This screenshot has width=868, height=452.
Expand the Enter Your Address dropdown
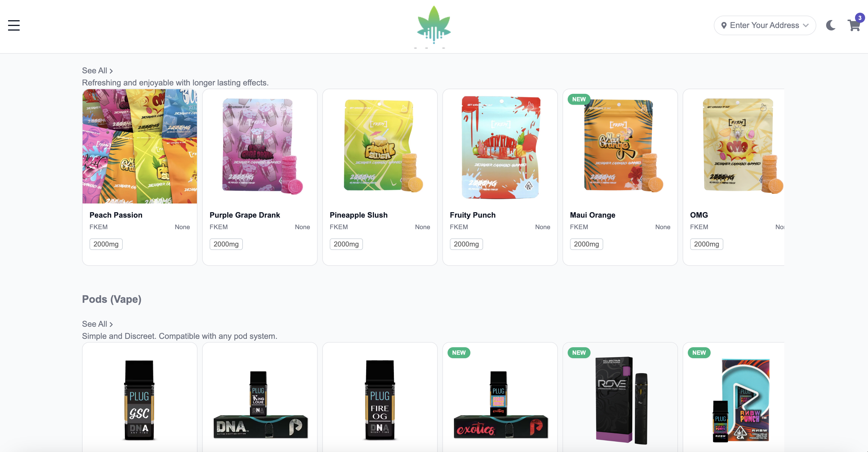pyautogui.click(x=765, y=25)
